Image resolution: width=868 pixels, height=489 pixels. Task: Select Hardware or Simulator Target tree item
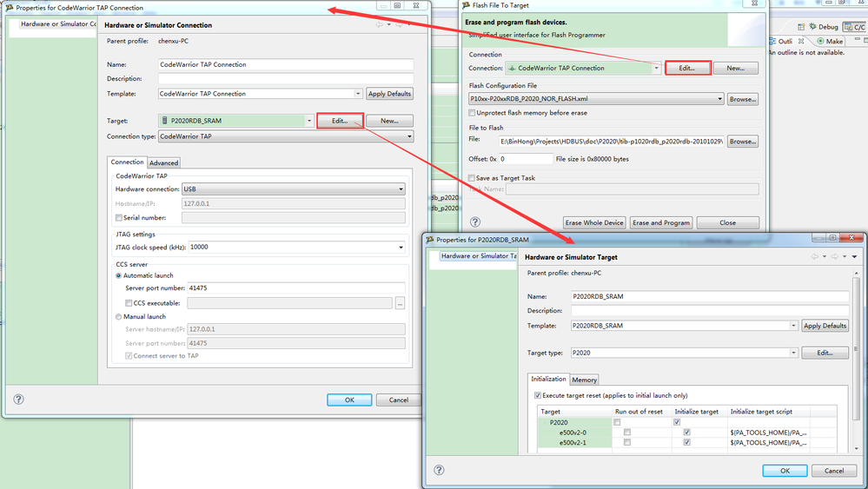point(478,256)
